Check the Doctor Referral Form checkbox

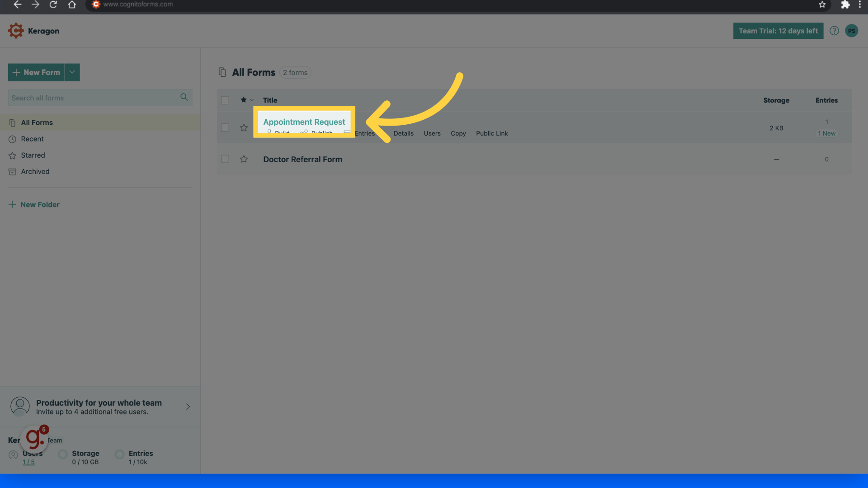225,159
